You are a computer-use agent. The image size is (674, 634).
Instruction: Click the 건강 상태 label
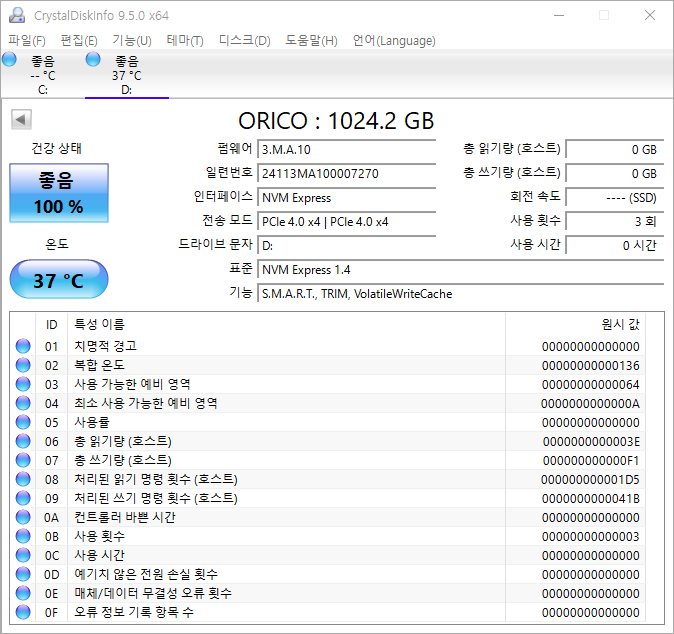click(57, 148)
